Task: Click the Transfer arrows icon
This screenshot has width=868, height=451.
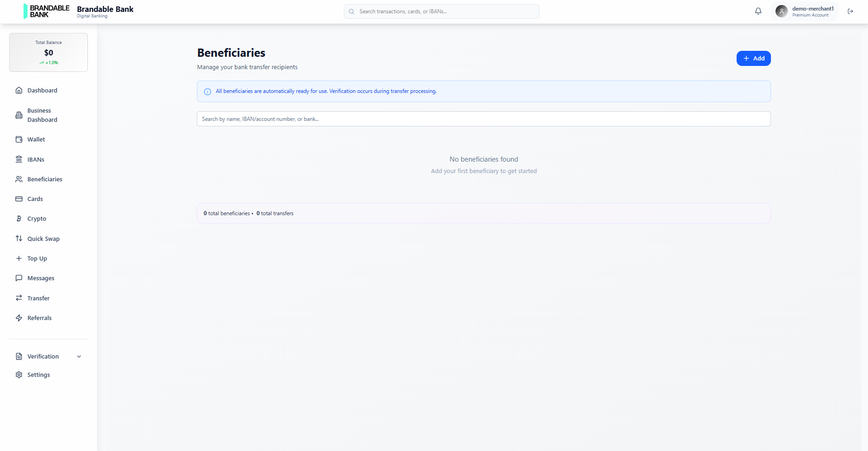Action: (19, 298)
